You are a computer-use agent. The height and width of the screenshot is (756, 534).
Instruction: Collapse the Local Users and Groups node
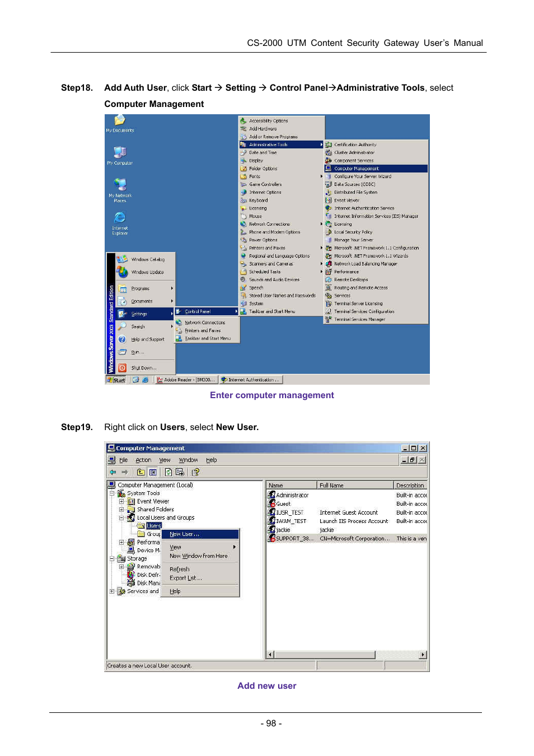pyautogui.click(x=121, y=518)
